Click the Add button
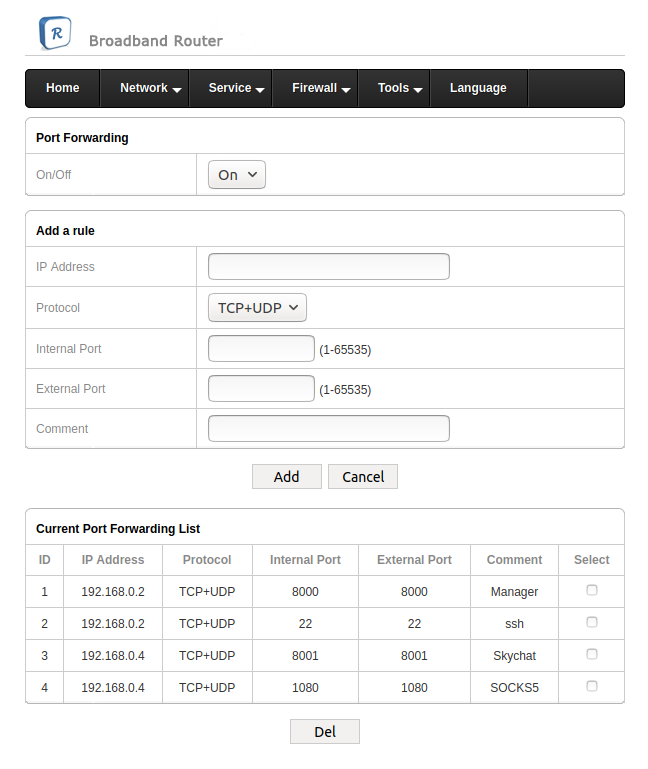Screen dimensions: 648x769 pyautogui.click(x=286, y=477)
